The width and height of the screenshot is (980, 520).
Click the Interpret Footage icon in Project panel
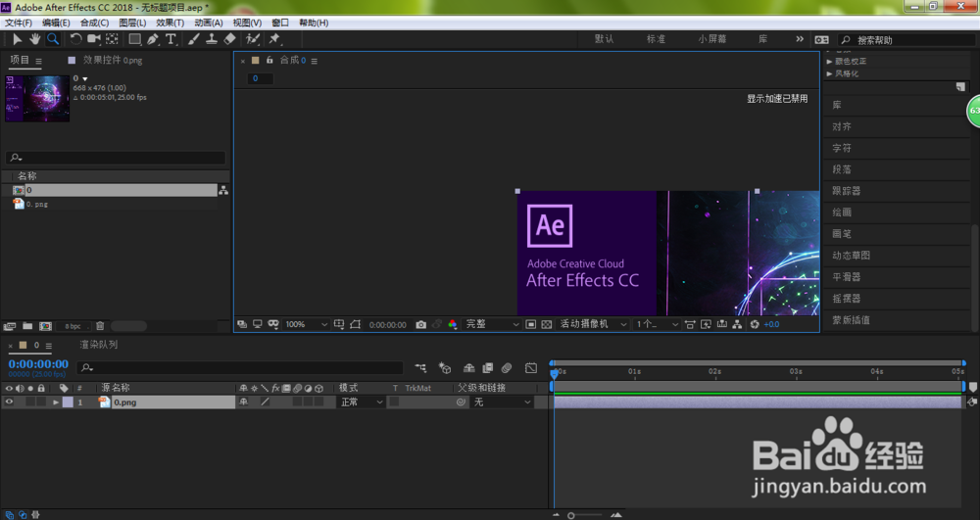[x=10, y=326]
